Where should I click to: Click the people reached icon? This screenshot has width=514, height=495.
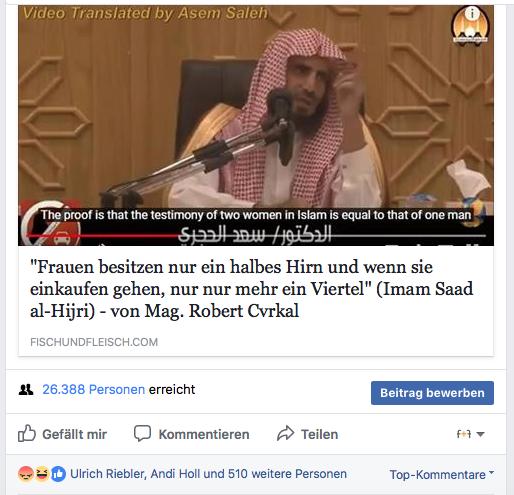[x=26, y=389]
